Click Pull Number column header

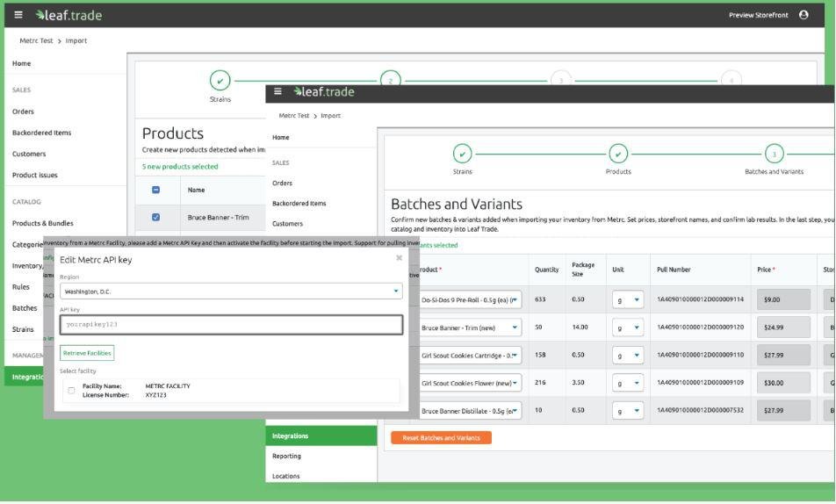pos(674,270)
